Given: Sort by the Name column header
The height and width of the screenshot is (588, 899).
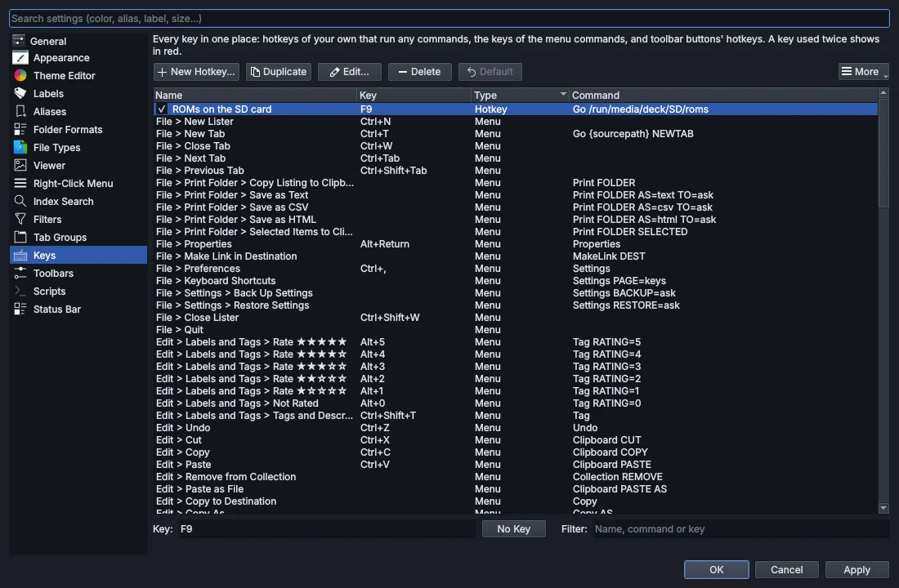Looking at the screenshot, I should coord(254,95).
